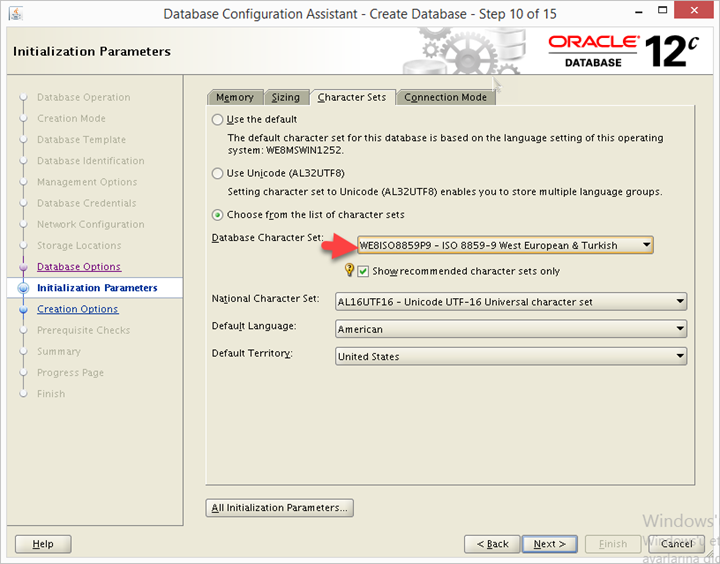
Task: Click the Prerequisite Checks step label
Action: [x=84, y=330]
